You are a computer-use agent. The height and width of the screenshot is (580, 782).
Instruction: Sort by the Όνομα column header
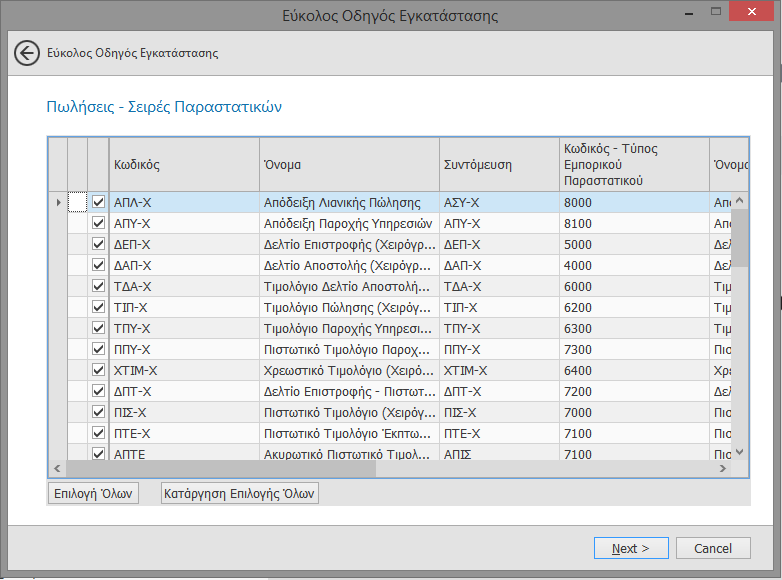point(349,165)
